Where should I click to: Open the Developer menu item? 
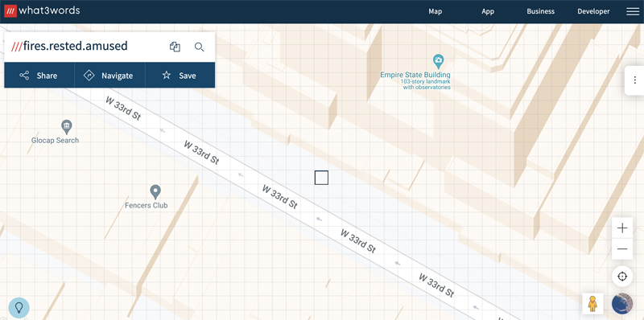(x=593, y=11)
